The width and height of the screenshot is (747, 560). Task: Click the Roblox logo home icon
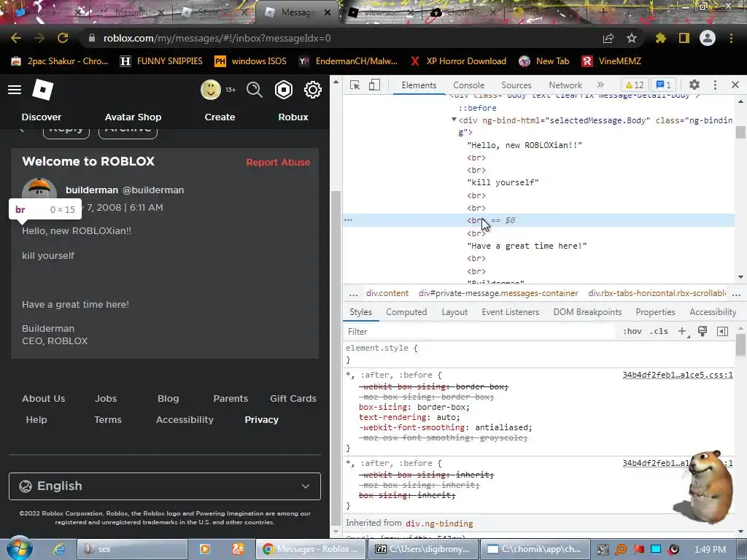pyautogui.click(x=42, y=90)
